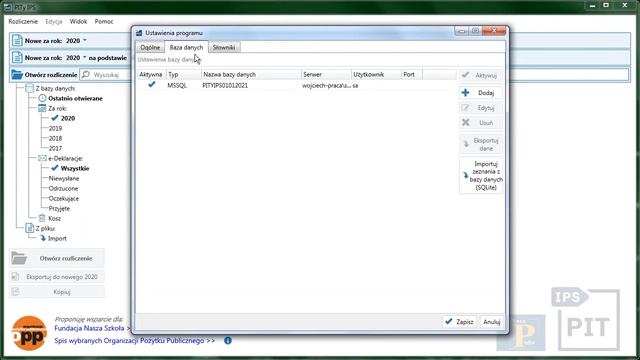Click the orange OPP logo
Image resolution: width=640 pixels, height=360 pixels.
pyautogui.click(x=29, y=333)
